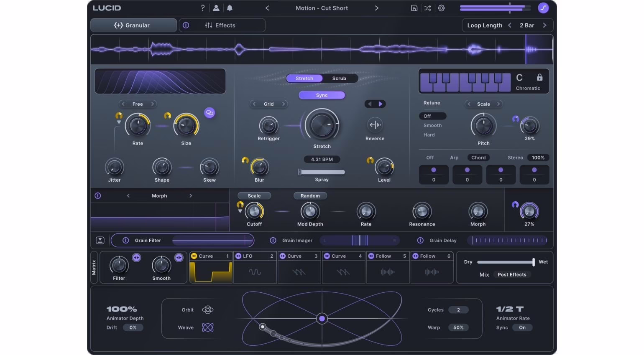Select the Chord mode
Image resolution: width=644 pixels, height=355 pixels.
point(478,157)
